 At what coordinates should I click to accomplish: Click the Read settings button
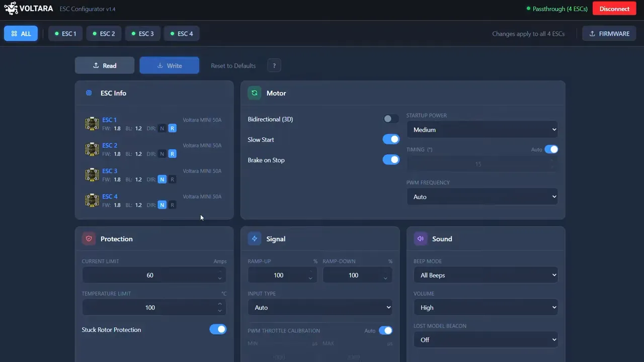(105, 65)
